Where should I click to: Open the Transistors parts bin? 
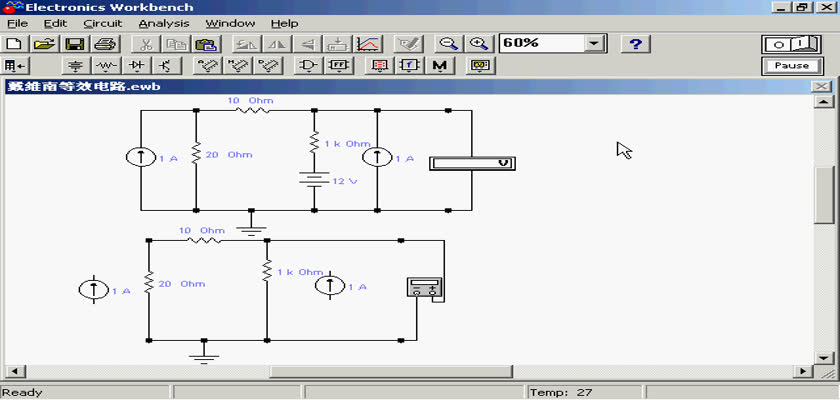point(166,66)
